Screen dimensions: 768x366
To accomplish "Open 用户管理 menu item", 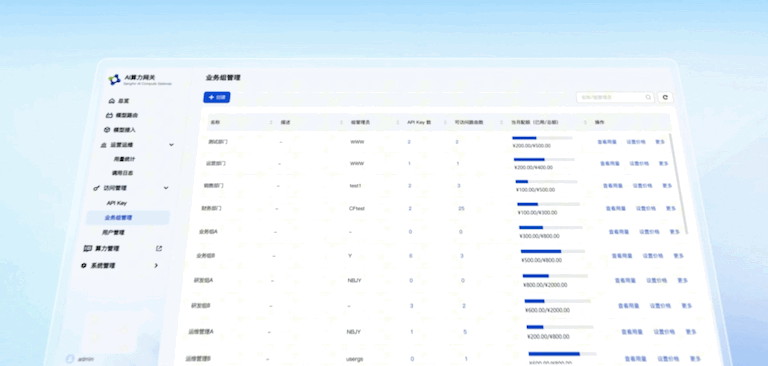I will (113, 232).
